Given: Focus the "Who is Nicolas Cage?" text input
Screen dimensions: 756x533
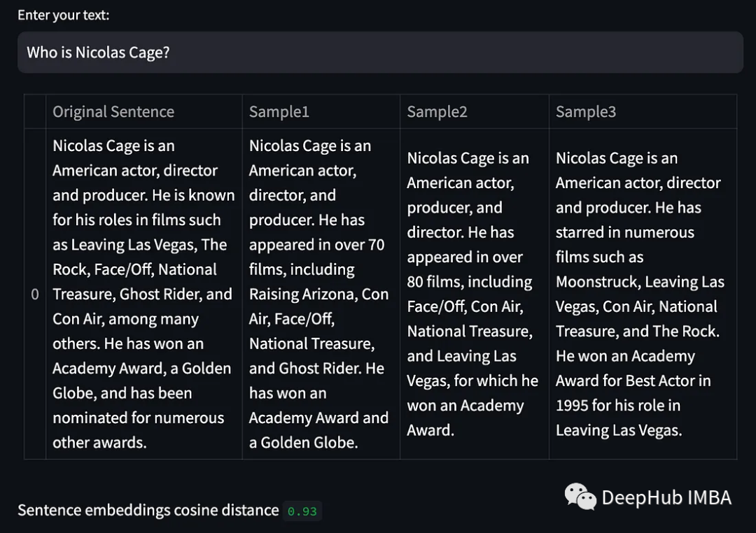Looking at the screenshot, I should (380, 52).
